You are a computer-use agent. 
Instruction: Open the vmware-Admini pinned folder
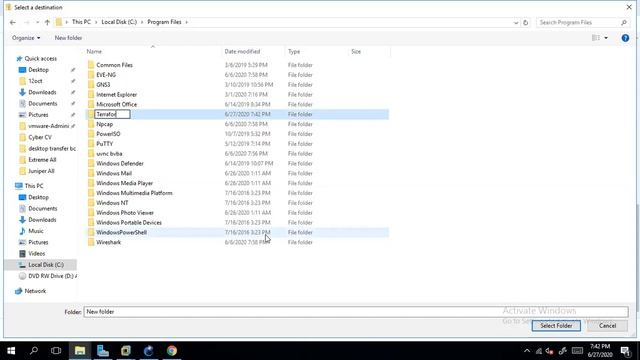(49, 126)
